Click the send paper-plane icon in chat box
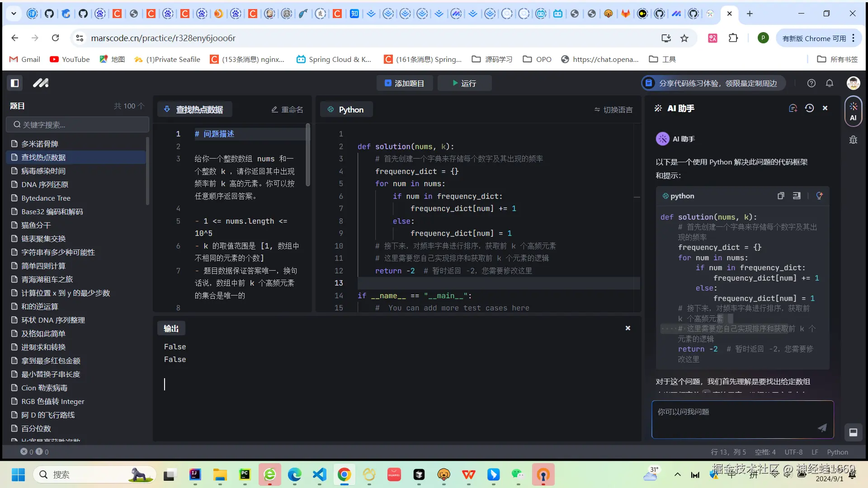 coord(822,428)
